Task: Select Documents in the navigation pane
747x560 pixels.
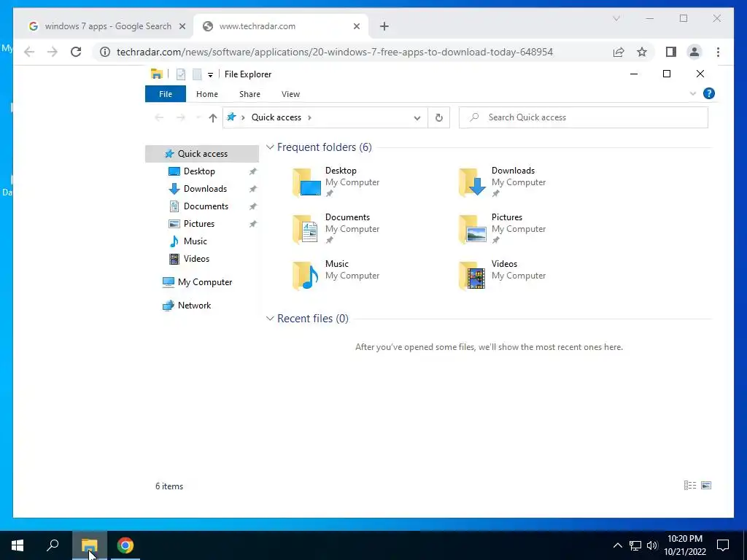Action: 206,206
